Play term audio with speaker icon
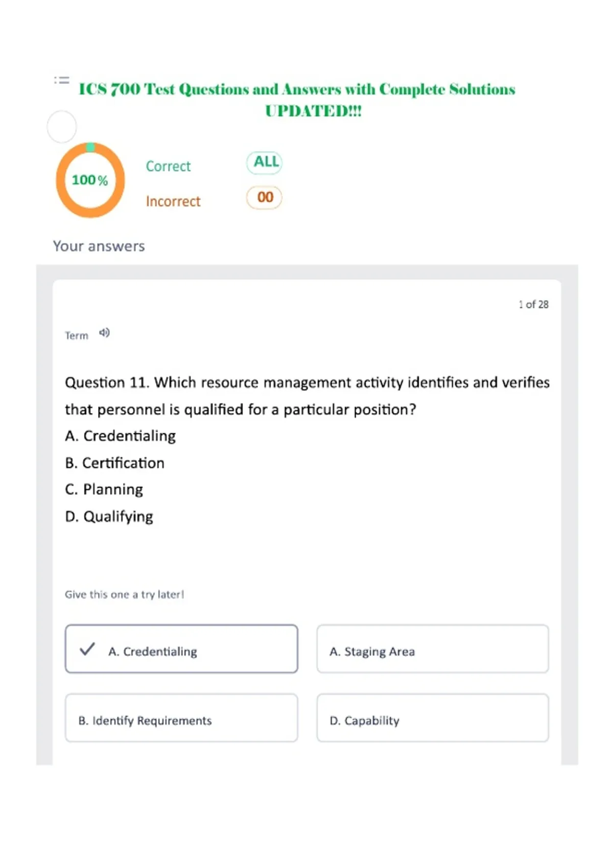This screenshot has height=868, width=613. pyautogui.click(x=104, y=333)
